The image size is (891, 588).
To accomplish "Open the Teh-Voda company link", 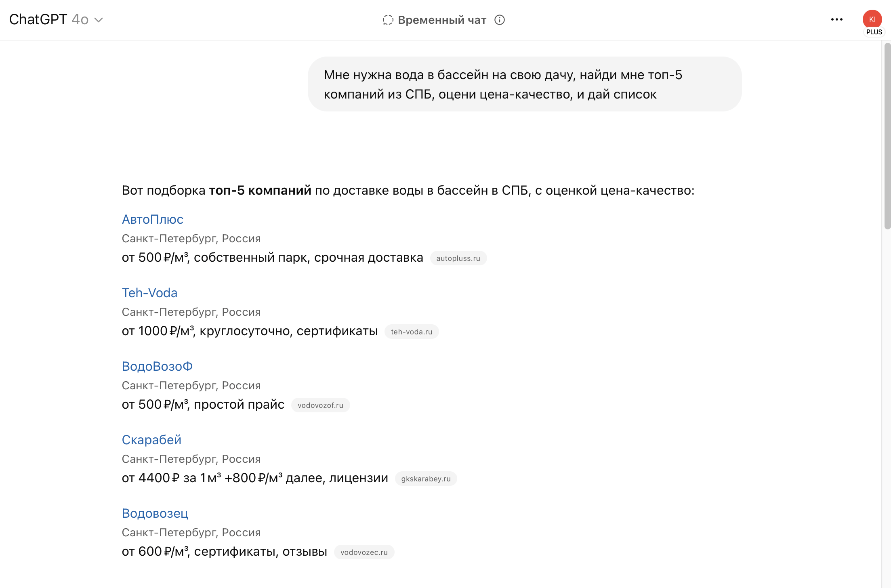I will tap(149, 293).
